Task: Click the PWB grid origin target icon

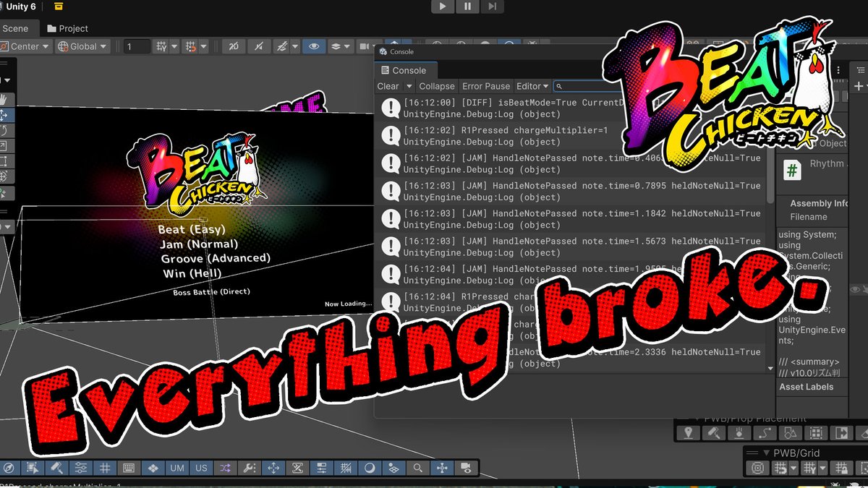Action: click(757, 468)
